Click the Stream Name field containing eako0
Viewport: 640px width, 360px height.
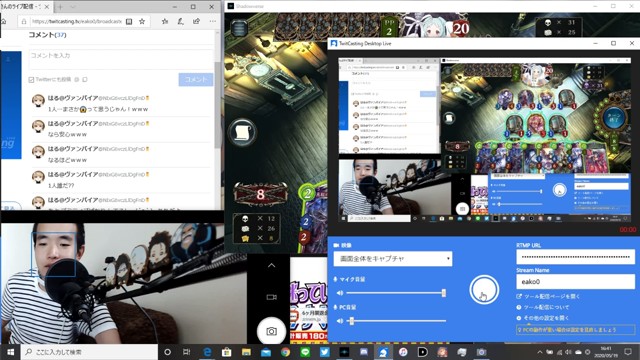(x=576, y=282)
